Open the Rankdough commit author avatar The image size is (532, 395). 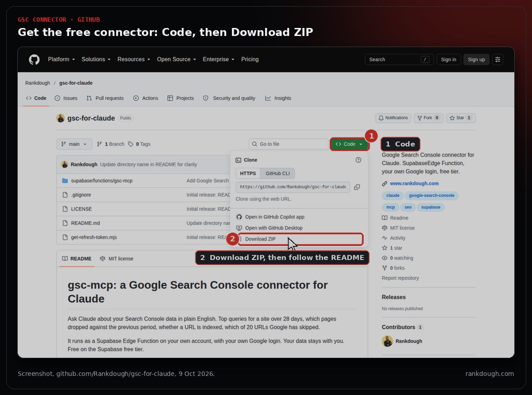click(x=65, y=165)
